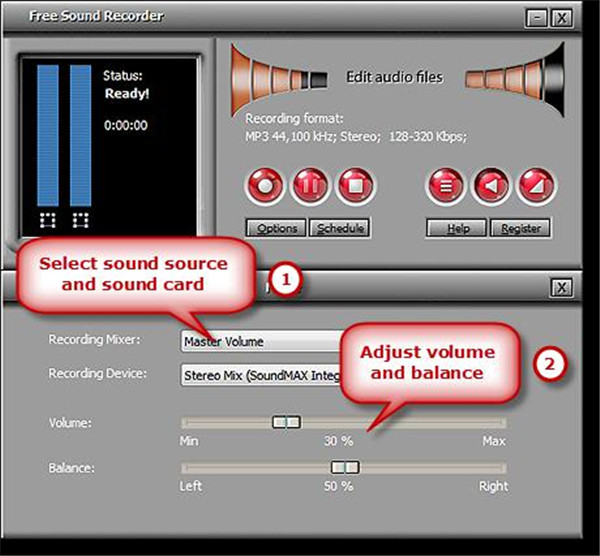The image size is (600, 556).
Task: Click the Left label of Balance slider
Action: tap(191, 486)
